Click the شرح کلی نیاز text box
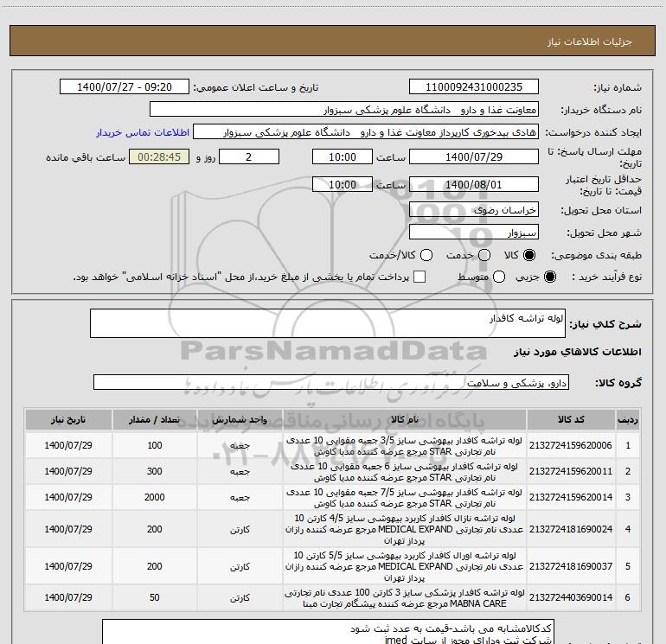666x644 pixels. click(x=328, y=323)
